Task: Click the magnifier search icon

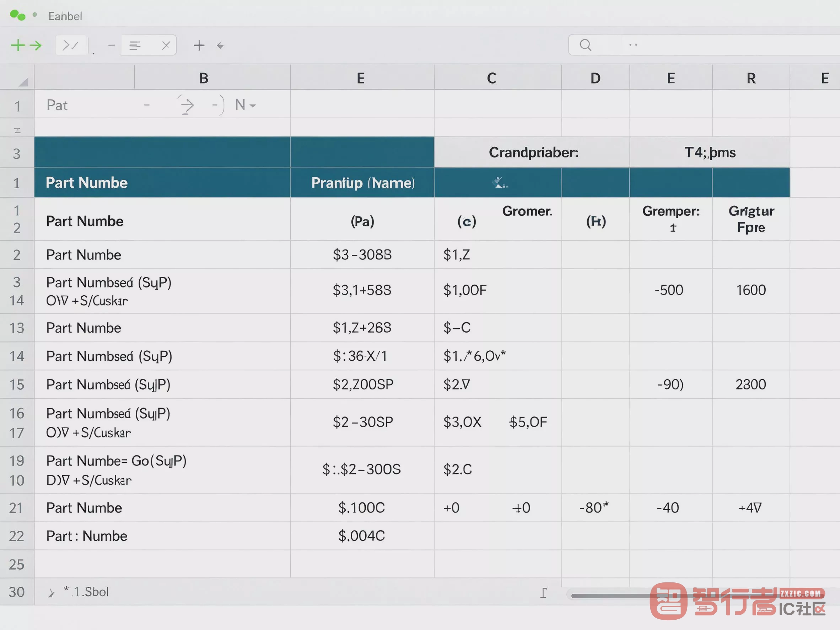Action: pos(586,45)
